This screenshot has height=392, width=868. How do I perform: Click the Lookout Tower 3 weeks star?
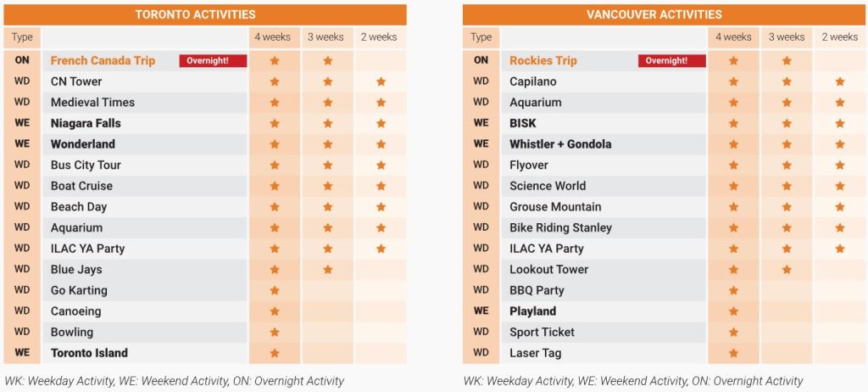pos(787,270)
